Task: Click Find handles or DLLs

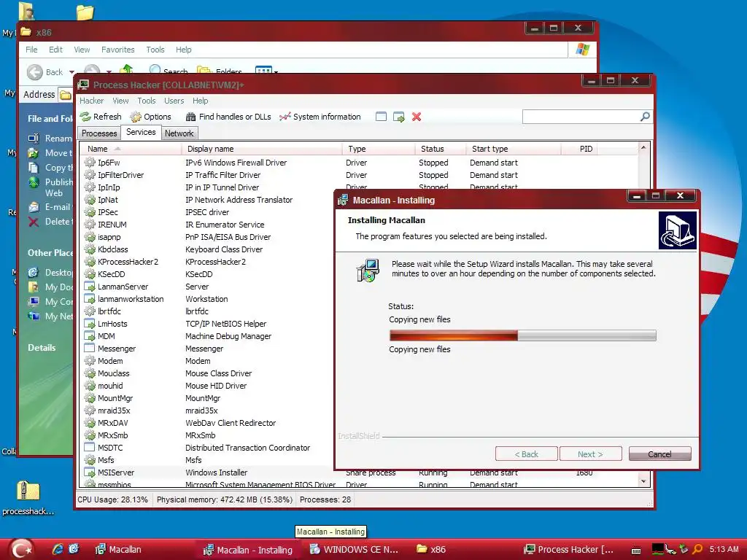Action: click(x=228, y=117)
